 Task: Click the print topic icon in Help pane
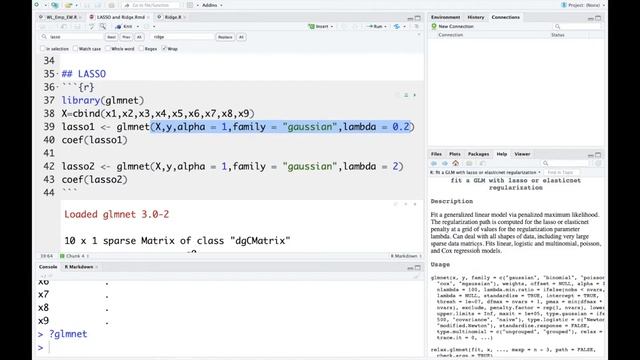pyautogui.click(x=469, y=163)
